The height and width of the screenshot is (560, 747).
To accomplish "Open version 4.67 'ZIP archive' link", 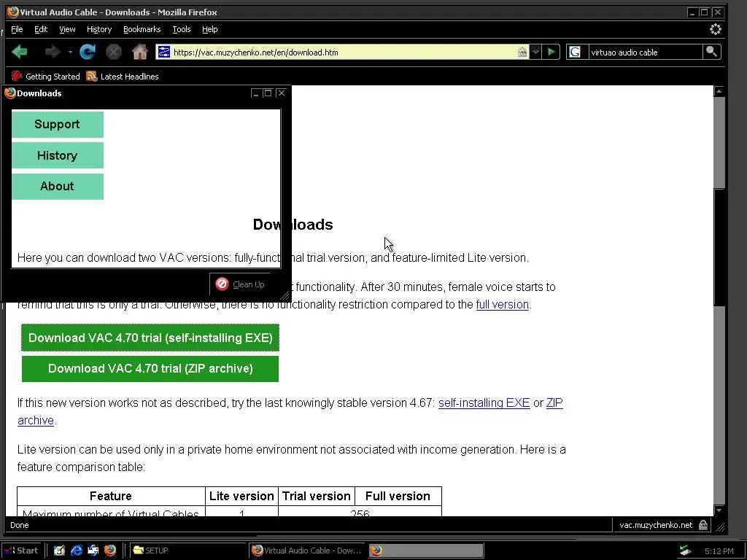I will 554,402.
